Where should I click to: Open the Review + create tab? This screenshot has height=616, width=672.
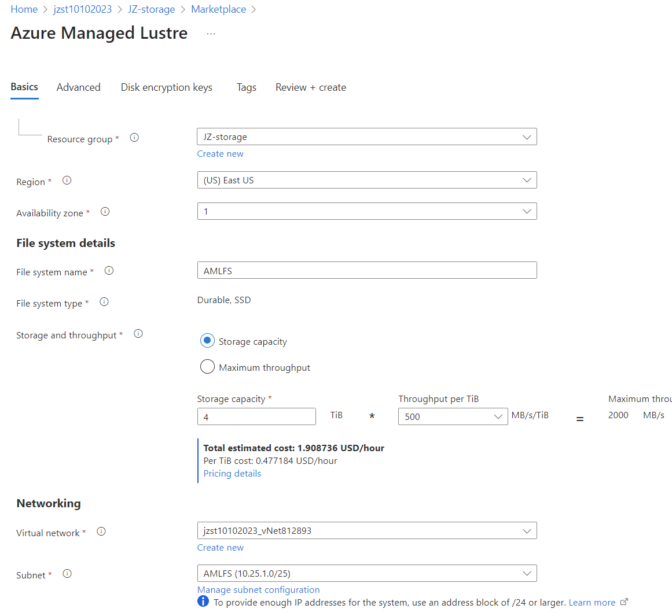tap(311, 87)
